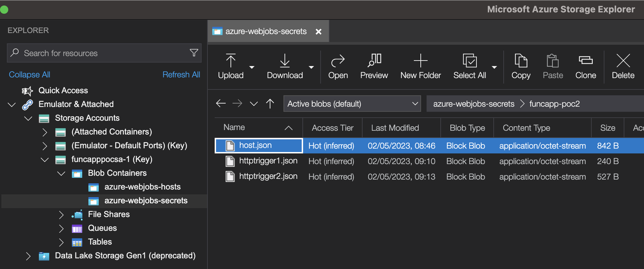Viewport: 644px width, 269px height.
Task: Sort by the Blob Type column header
Action: point(467,128)
